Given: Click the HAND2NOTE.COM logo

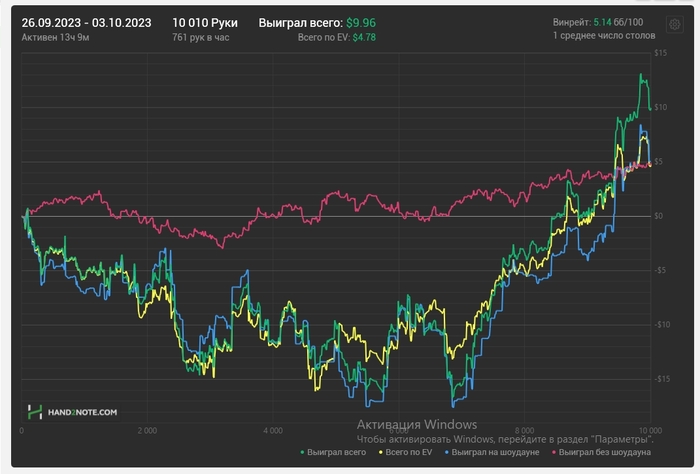Looking at the screenshot, I should pyautogui.click(x=73, y=412).
